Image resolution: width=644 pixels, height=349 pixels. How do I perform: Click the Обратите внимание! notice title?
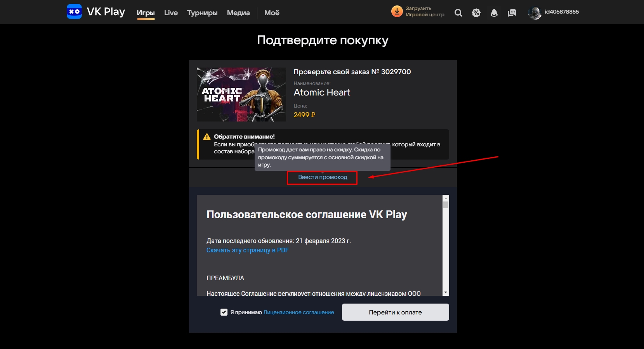pyautogui.click(x=244, y=137)
